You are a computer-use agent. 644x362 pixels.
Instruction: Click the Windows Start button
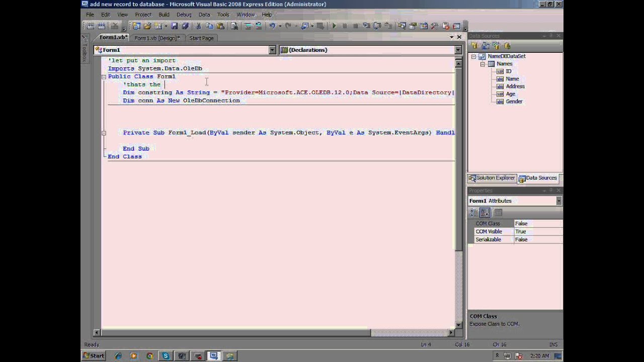(x=94, y=356)
